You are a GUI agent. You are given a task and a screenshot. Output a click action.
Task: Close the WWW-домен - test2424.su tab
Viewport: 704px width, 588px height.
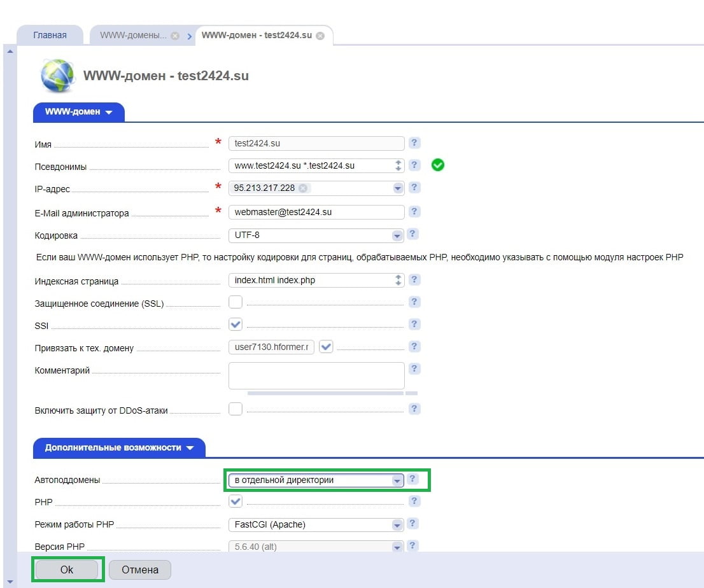coord(320,36)
